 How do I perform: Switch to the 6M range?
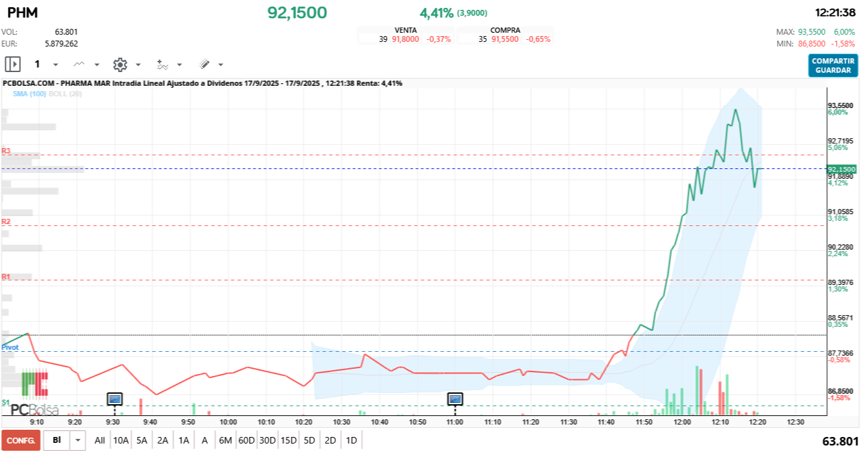pos(225,440)
